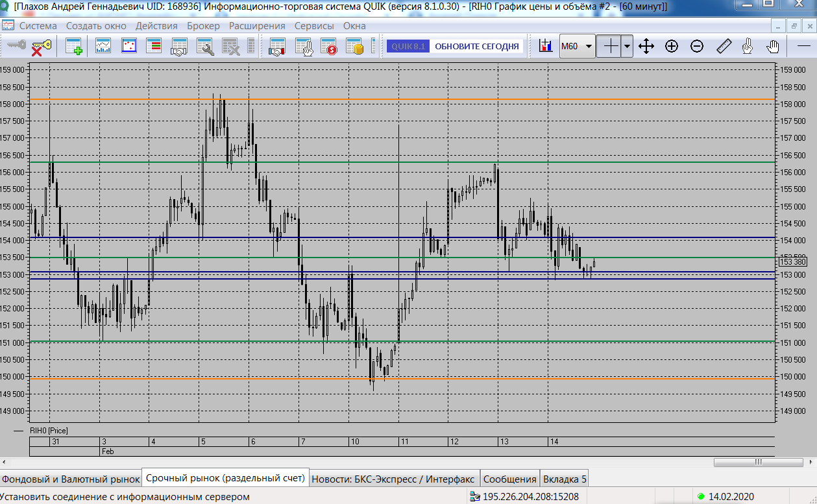Click the zoom out minus circle
817x504 pixels.
[x=697, y=47]
